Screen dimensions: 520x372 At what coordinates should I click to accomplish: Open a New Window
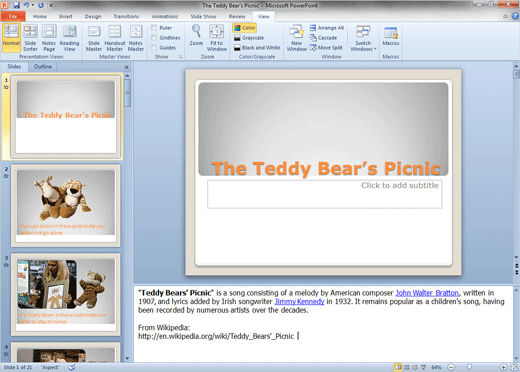[x=296, y=37]
